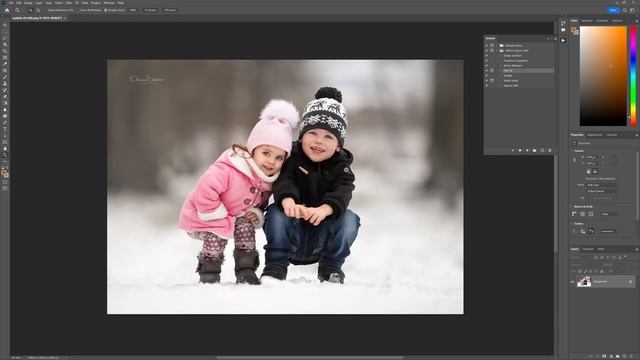This screenshot has width=640, height=360.
Task: Toggle Resize Windows to Fit checkbox
Action: pos(47,10)
